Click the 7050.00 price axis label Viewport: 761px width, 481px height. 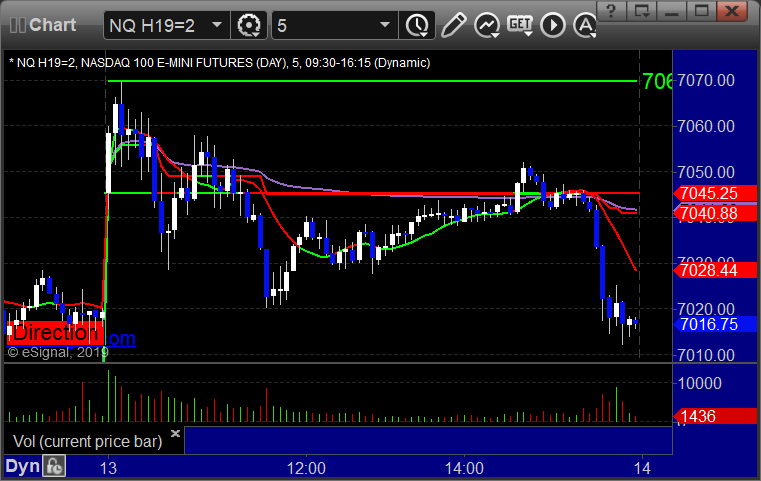(x=706, y=172)
